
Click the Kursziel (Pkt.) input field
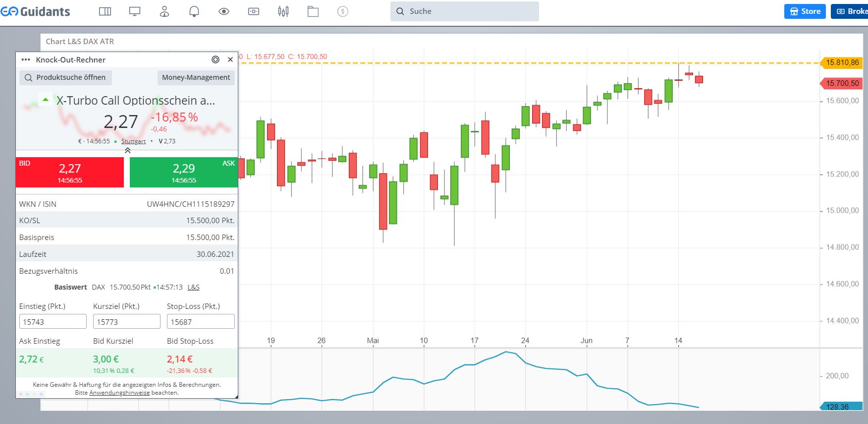(126, 322)
